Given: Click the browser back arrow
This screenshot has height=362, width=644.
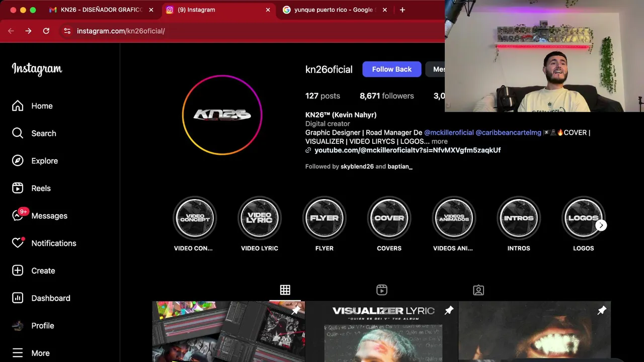Looking at the screenshot, I should point(11,31).
